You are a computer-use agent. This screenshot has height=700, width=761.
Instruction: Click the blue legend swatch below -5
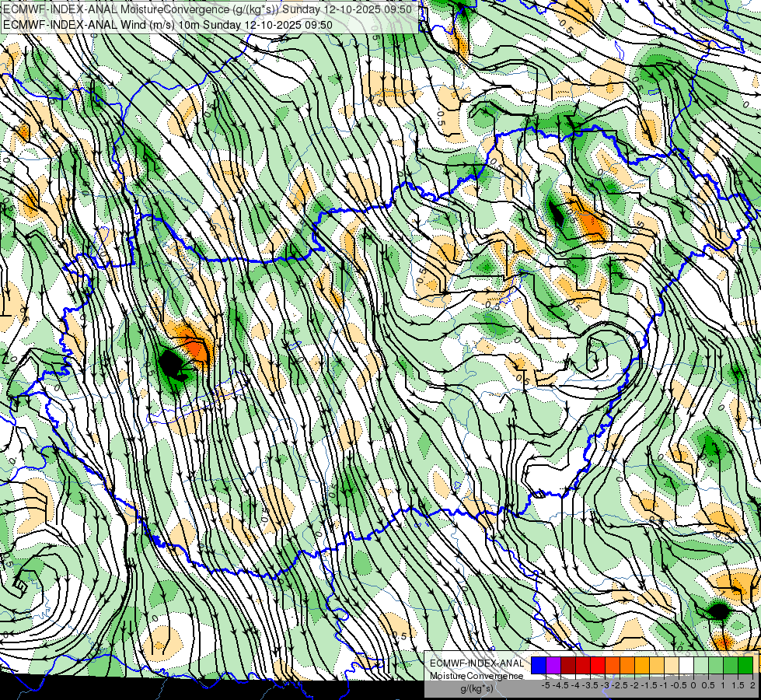[539, 666]
